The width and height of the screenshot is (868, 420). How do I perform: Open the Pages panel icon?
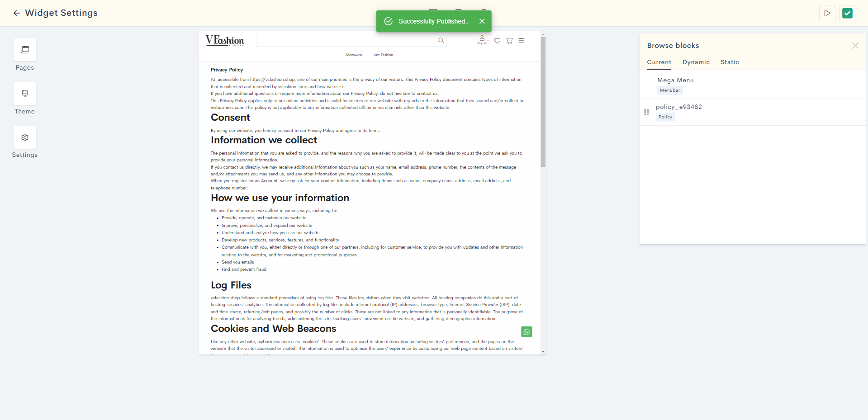(25, 50)
